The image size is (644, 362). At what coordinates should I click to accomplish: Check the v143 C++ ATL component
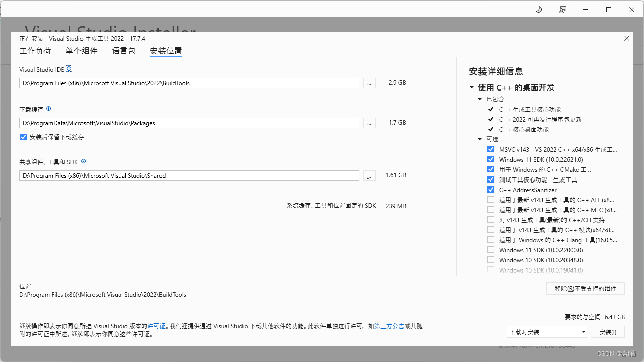point(491,200)
